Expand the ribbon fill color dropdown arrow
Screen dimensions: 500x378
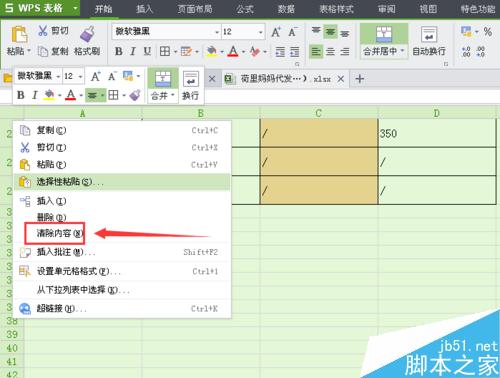coord(222,52)
